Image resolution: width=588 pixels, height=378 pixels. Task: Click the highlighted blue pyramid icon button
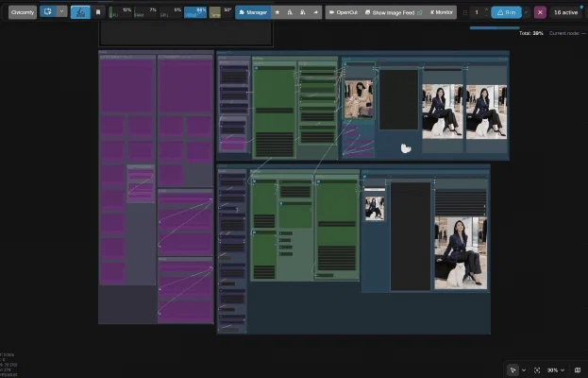tap(80, 12)
